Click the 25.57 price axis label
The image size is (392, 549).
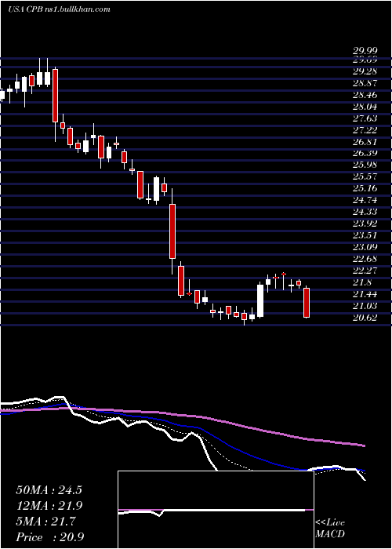(365, 177)
